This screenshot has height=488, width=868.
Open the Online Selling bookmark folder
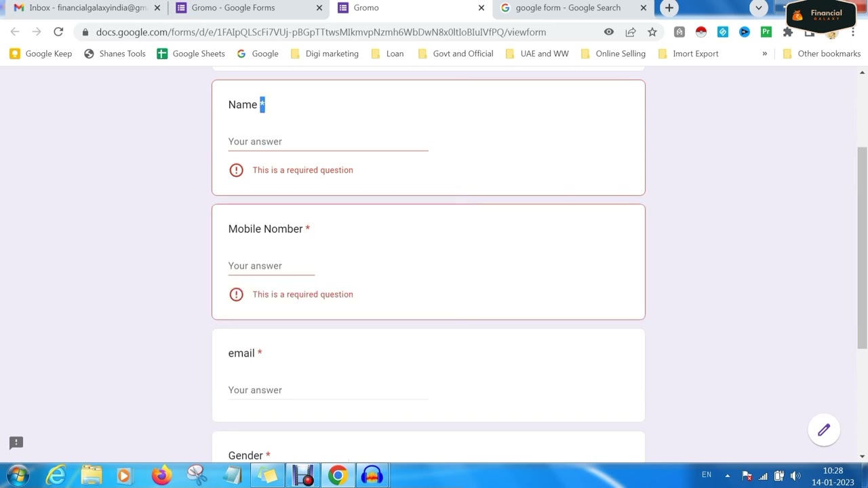point(613,54)
